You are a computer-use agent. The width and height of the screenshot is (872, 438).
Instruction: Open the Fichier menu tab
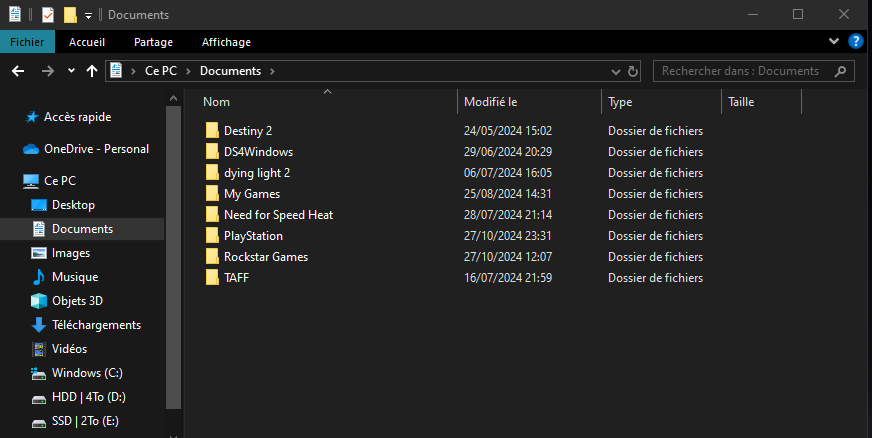click(27, 42)
